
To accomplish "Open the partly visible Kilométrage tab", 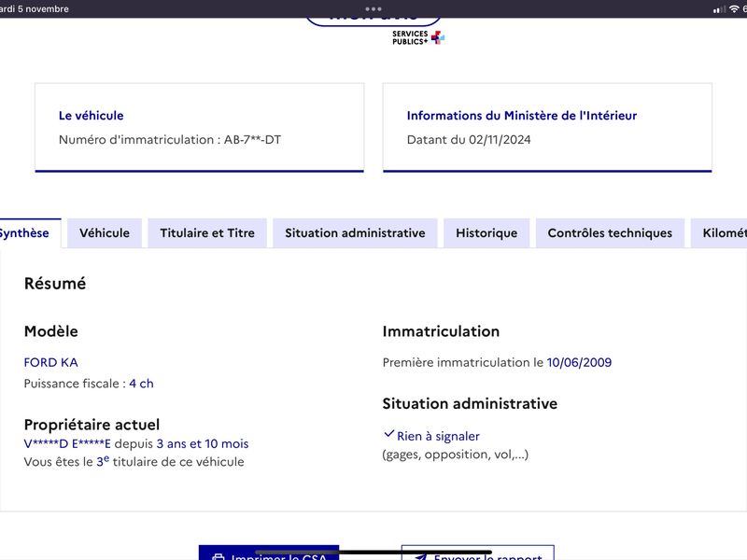I will [718, 232].
